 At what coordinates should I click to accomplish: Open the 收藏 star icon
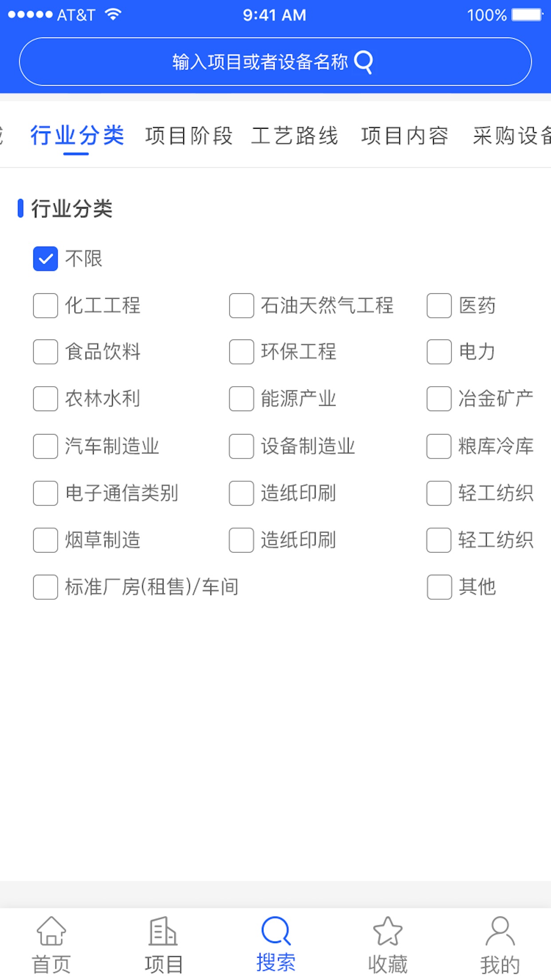pos(388,931)
